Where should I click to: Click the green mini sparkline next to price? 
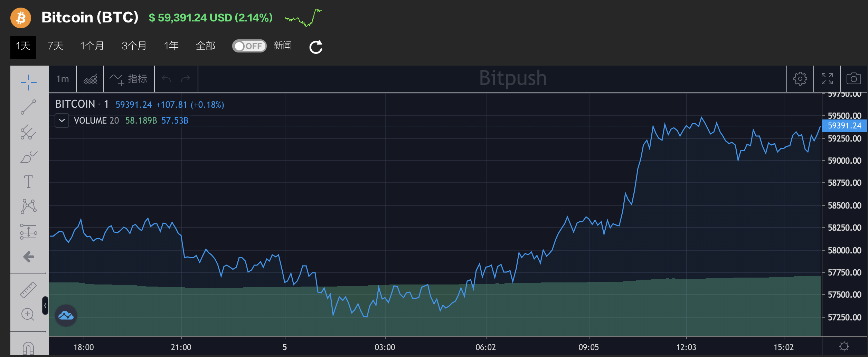tap(303, 18)
